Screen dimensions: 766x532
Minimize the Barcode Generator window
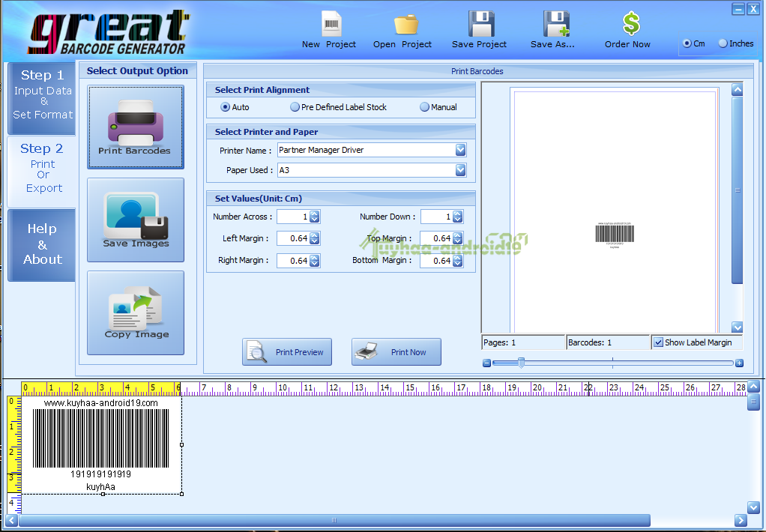click(x=738, y=9)
